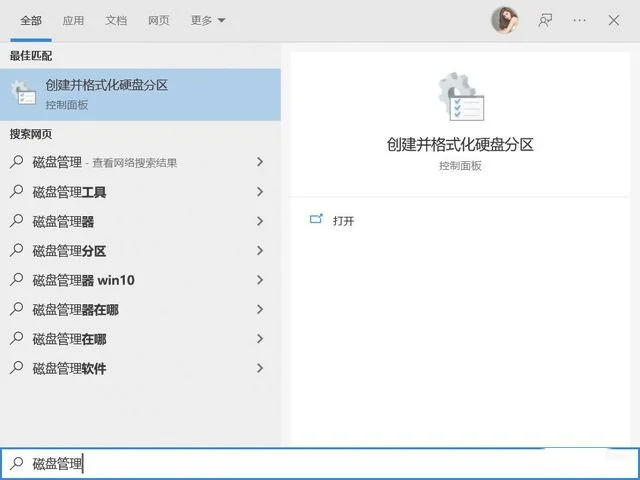Select web suggestion 磁盘管理分区
Image resolution: width=640 pixels, height=480 pixels.
tap(140, 251)
